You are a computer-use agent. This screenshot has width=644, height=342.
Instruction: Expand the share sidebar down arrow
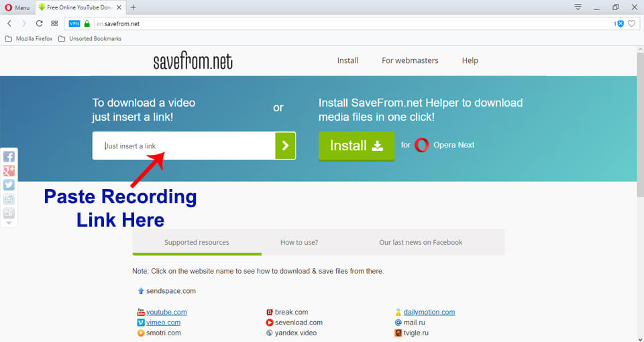[x=9, y=223]
